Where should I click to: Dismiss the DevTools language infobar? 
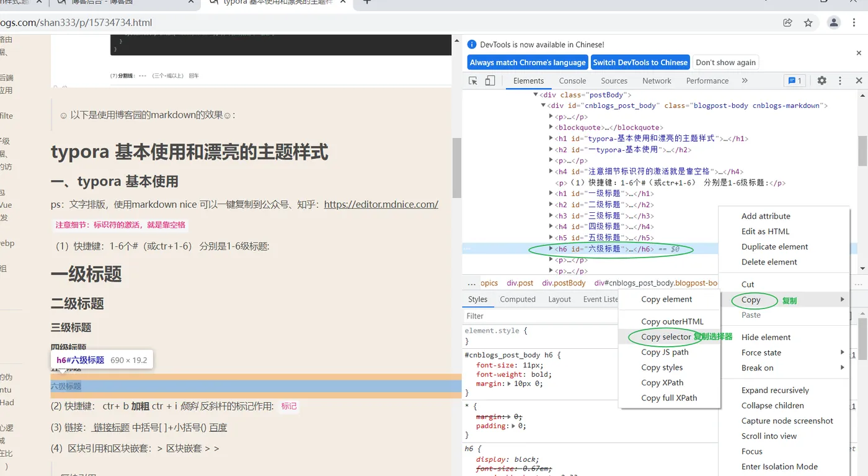point(859,53)
